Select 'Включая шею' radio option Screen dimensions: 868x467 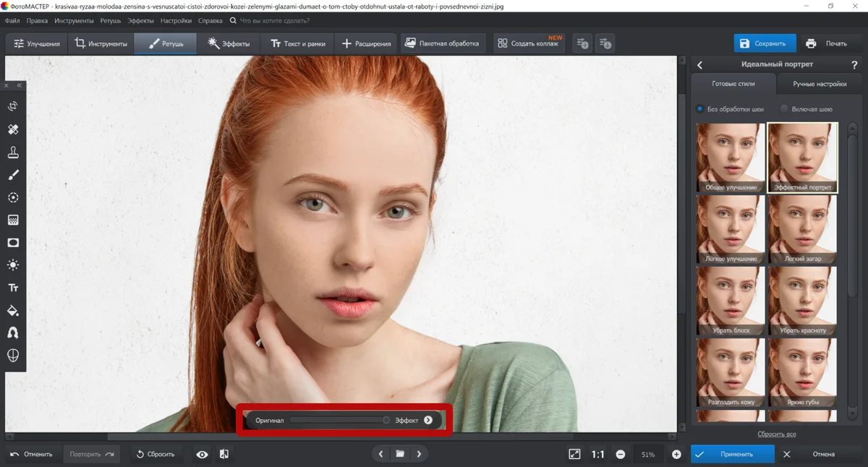click(x=807, y=109)
